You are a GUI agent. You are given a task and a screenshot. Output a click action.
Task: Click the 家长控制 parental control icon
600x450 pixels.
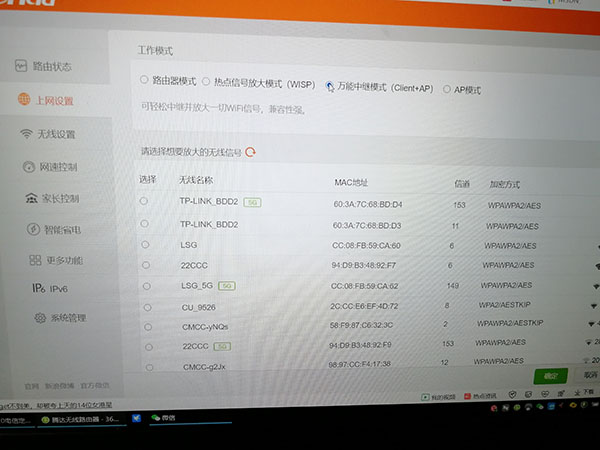(32, 198)
